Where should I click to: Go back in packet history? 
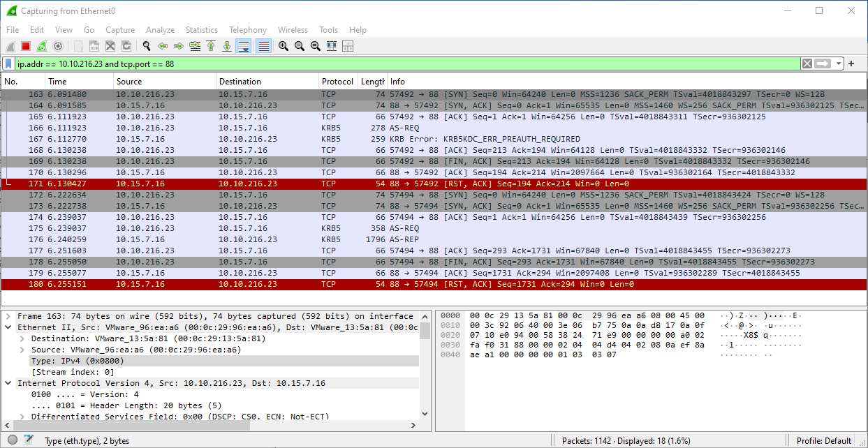(163, 46)
